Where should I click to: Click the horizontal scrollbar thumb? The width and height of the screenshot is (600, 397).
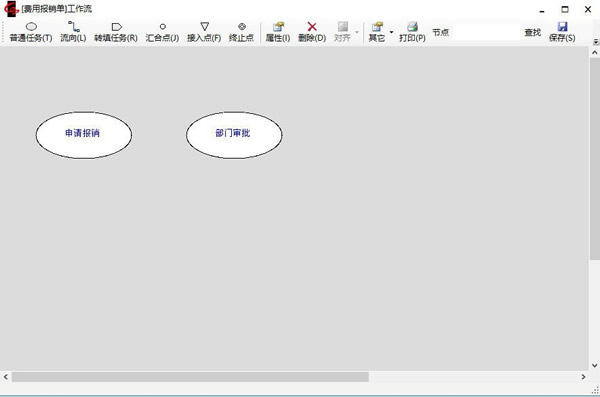190,377
